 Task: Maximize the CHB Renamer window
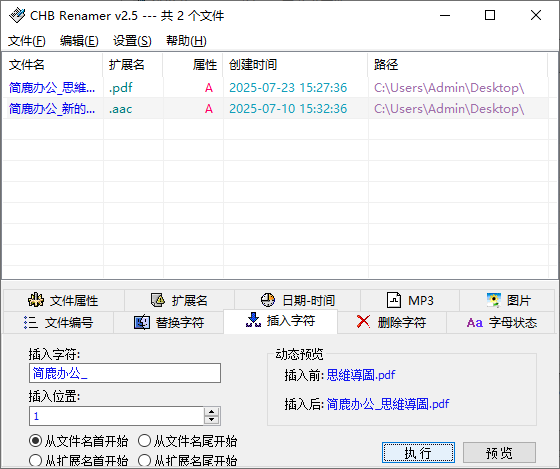click(x=490, y=15)
